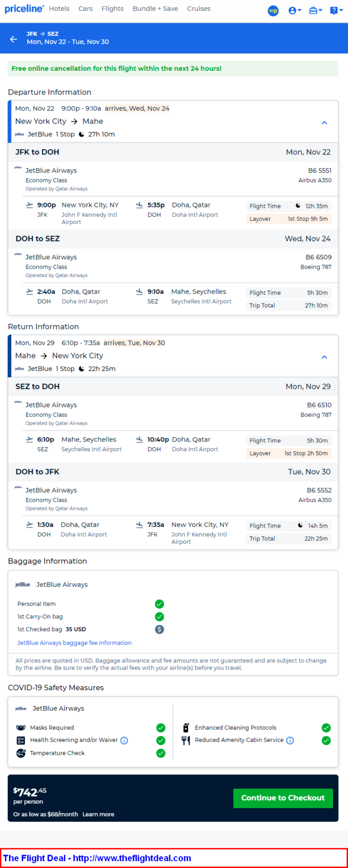This screenshot has width=348, height=868.
Task: Open JetBlue Airways baggage fee information link
Action: click(x=74, y=643)
